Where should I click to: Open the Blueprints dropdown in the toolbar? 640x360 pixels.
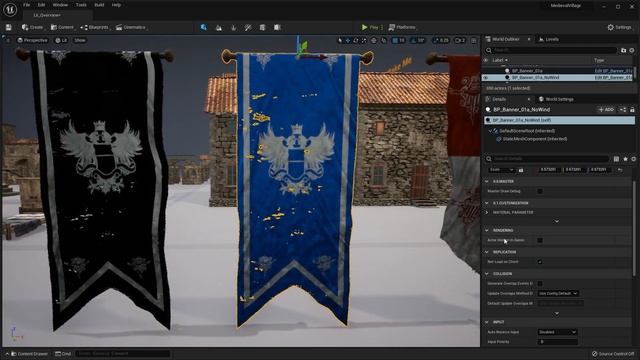click(x=95, y=27)
